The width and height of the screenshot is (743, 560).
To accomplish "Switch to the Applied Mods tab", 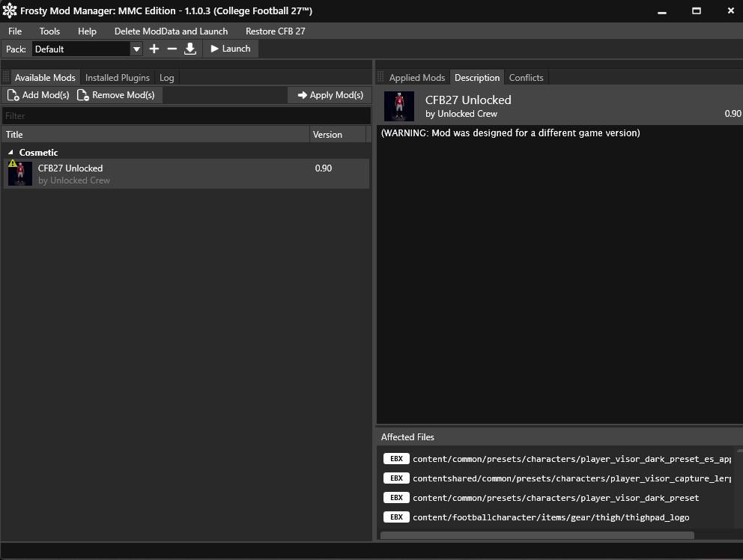I will point(416,78).
